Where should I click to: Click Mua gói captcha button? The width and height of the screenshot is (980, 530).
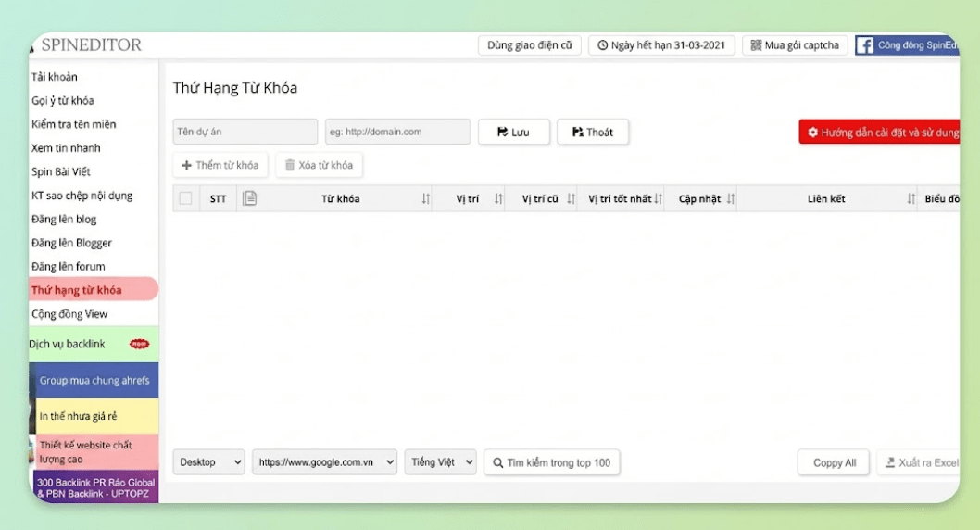(795, 45)
